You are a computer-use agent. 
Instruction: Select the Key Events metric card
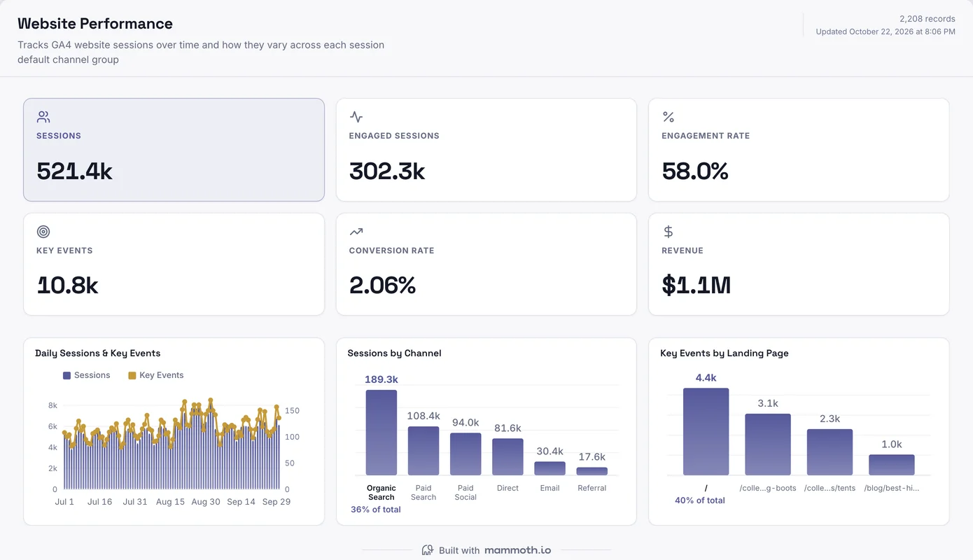tap(174, 265)
